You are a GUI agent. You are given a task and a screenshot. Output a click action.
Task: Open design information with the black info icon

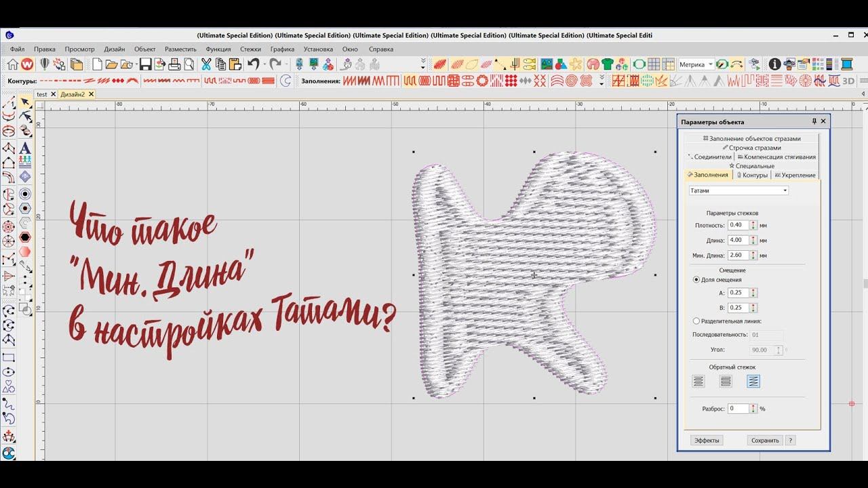point(774,64)
